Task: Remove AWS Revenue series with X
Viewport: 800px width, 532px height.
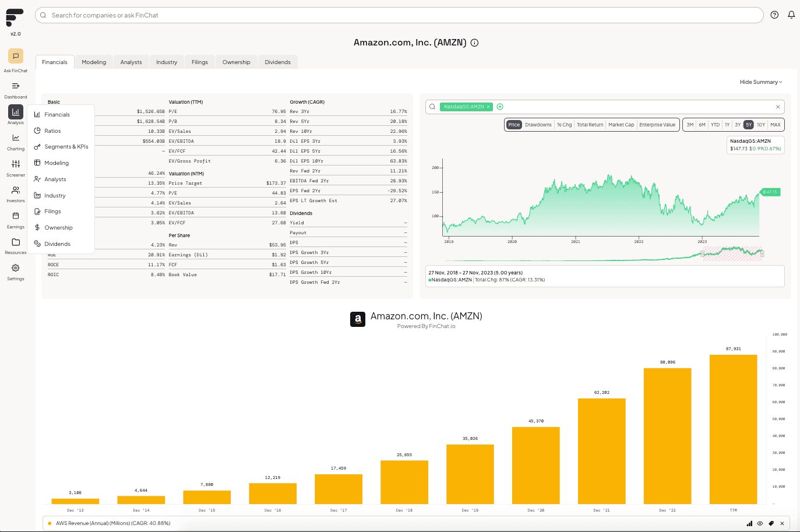Action: coord(782,523)
